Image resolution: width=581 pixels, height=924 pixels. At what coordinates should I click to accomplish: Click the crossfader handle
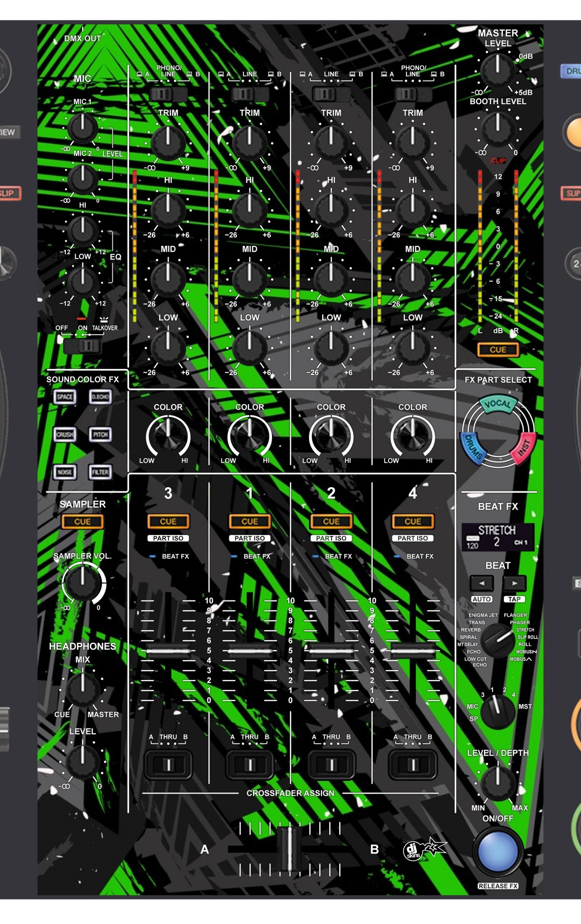289,849
